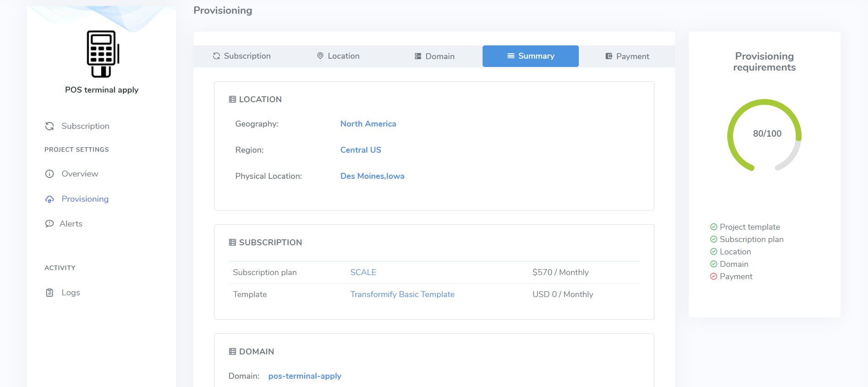Click the green check next to Domain requirement
This screenshot has width=868, height=387.
pyautogui.click(x=714, y=264)
